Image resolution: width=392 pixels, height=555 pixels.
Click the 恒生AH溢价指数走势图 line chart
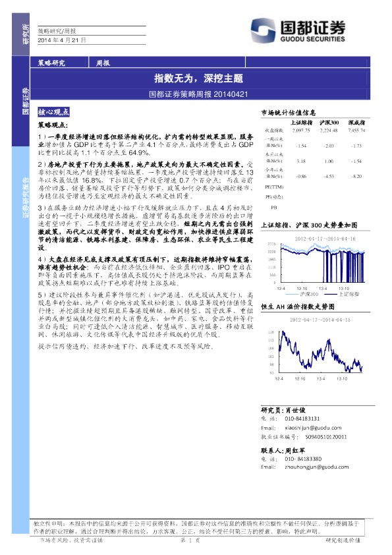tap(316, 350)
